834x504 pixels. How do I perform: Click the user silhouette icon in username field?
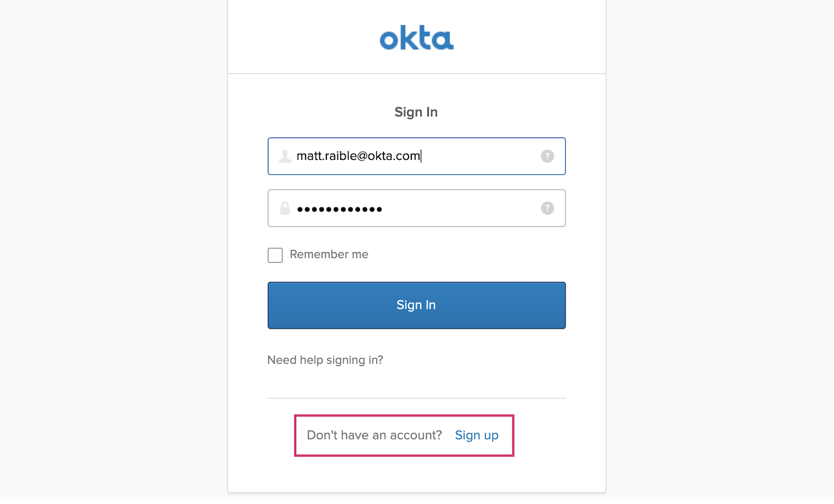coord(285,156)
